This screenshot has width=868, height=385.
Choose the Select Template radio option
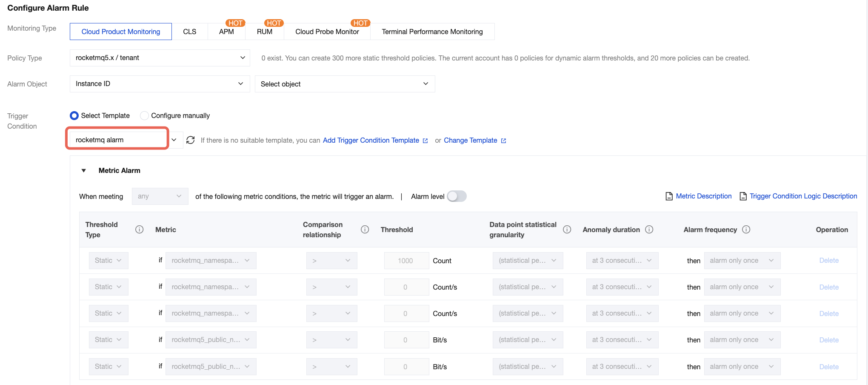74,116
